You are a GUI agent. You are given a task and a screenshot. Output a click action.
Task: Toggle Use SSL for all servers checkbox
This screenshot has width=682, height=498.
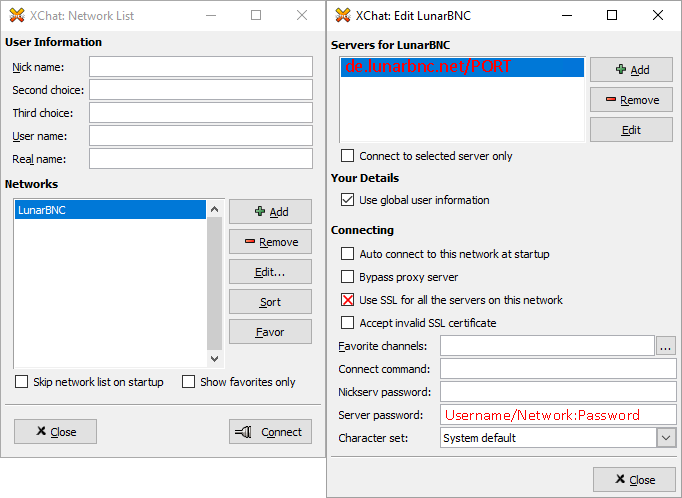click(x=348, y=300)
